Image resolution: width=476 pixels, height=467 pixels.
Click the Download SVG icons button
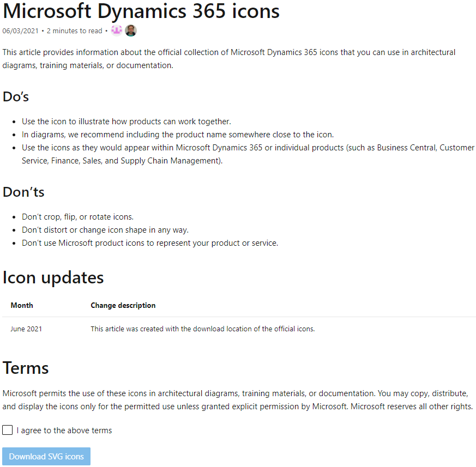(x=46, y=457)
